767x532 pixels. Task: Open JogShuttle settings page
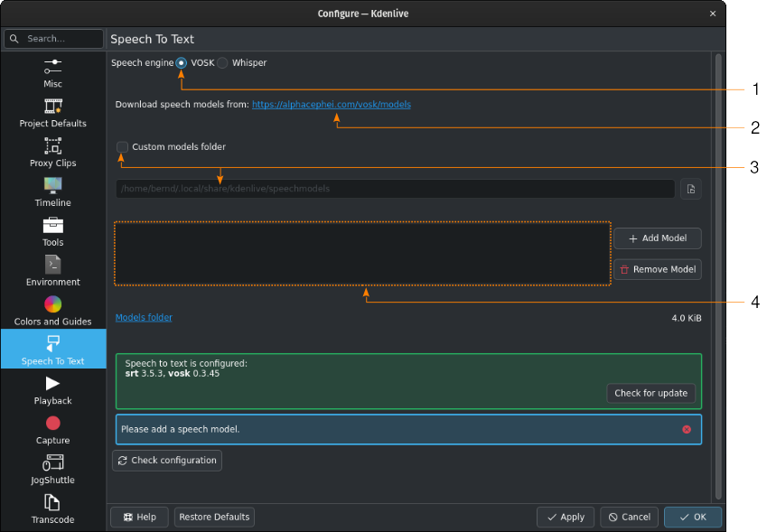coord(52,470)
